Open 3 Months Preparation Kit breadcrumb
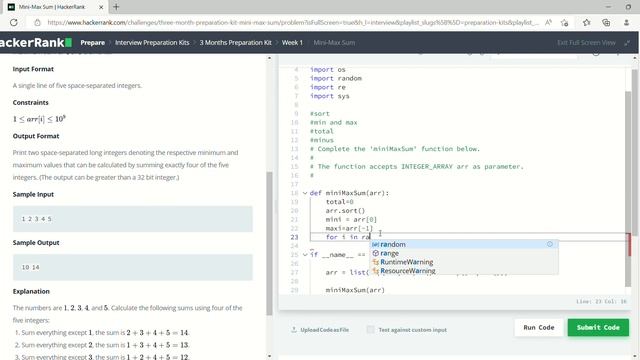 coord(236,42)
